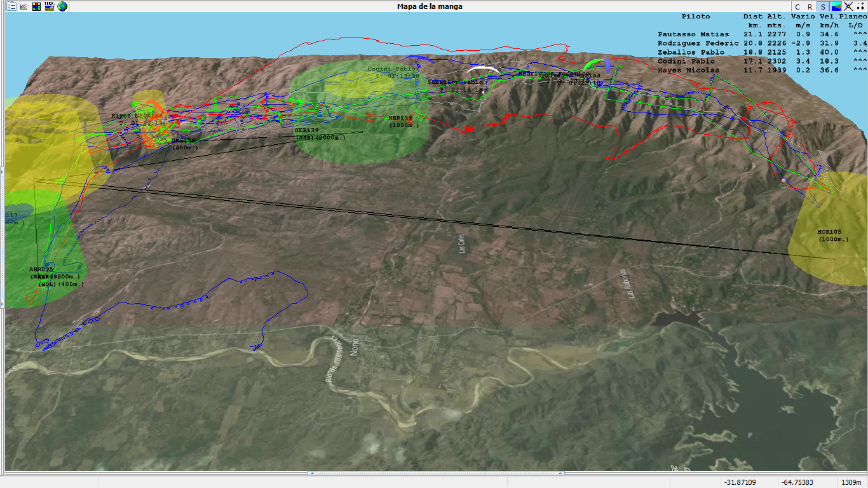This screenshot has width=868, height=488.
Task: Click the latitude -31.87109 status field
Action: 741,482
